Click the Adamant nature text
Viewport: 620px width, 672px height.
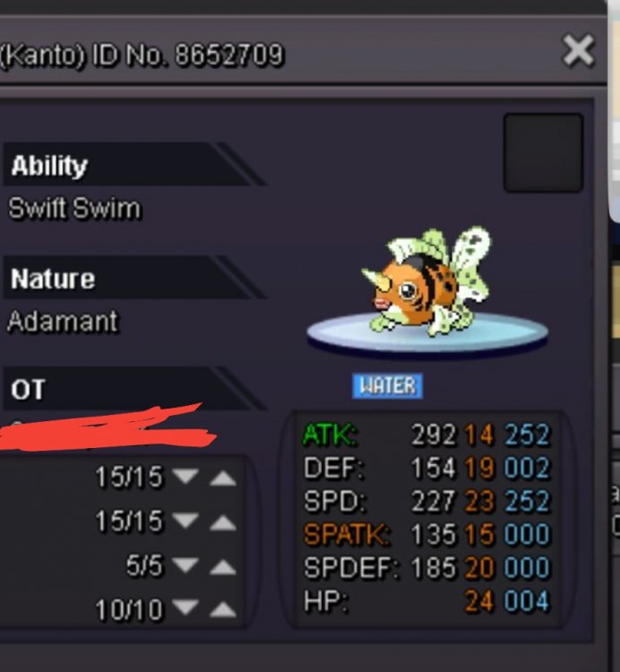tap(63, 321)
